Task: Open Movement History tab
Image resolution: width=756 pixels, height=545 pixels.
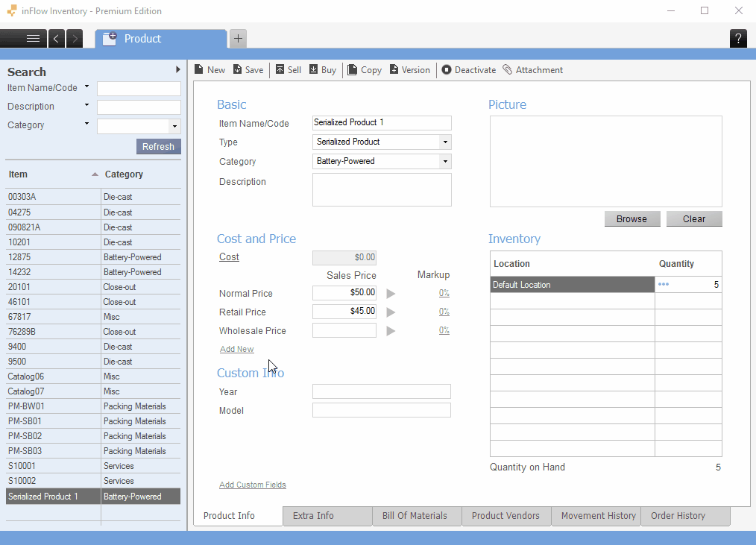Action: tap(596, 516)
